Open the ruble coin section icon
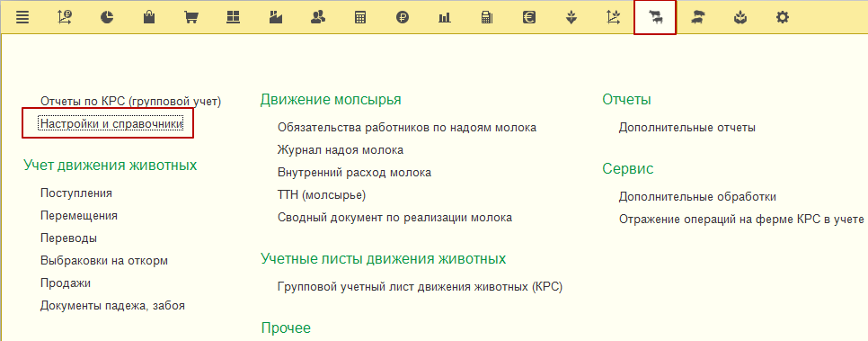This screenshot has height=341, width=868. (x=403, y=18)
